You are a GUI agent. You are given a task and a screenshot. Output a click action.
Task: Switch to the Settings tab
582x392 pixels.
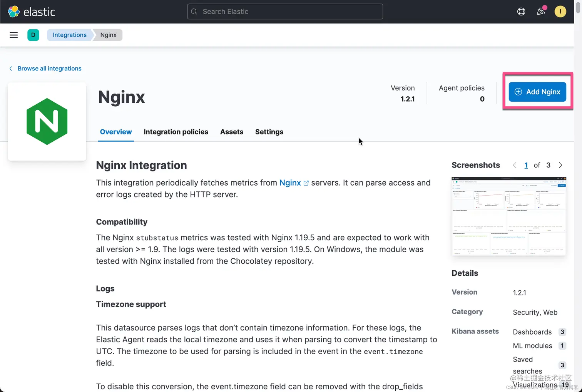[269, 132]
